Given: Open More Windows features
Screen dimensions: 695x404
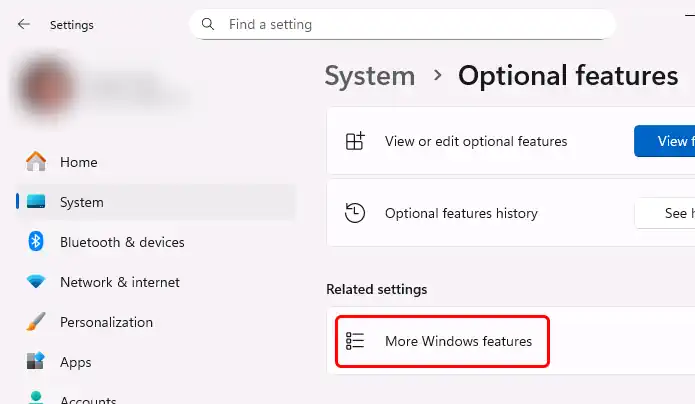Looking at the screenshot, I should [x=458, y=341].
